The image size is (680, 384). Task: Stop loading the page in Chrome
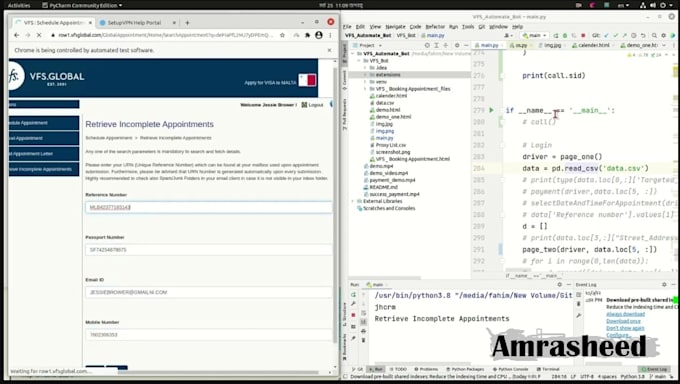click(39, 35)
